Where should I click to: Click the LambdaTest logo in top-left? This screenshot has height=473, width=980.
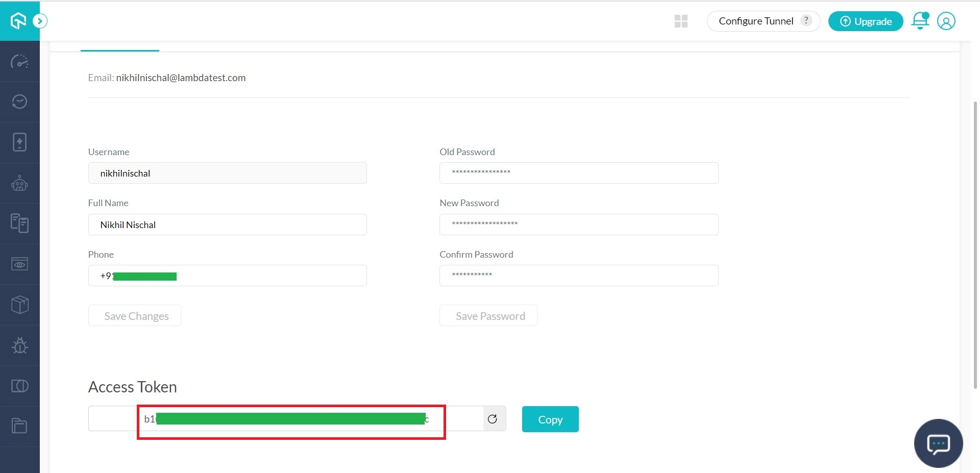click(18, 21)
